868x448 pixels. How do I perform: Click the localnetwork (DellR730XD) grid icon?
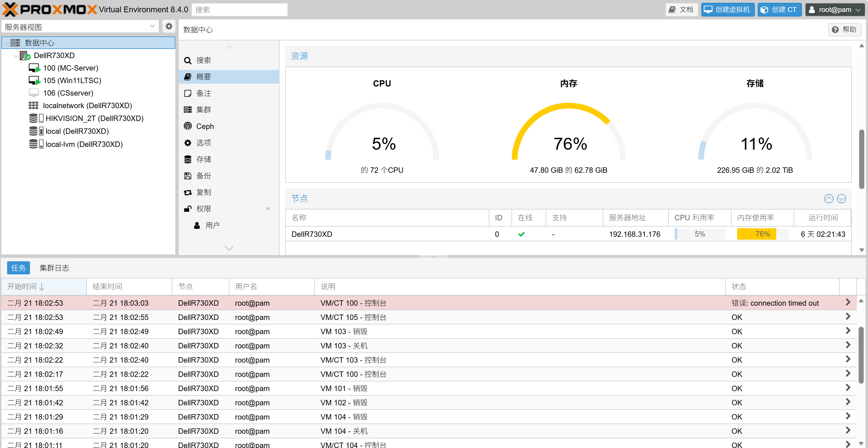click(33, 106)
